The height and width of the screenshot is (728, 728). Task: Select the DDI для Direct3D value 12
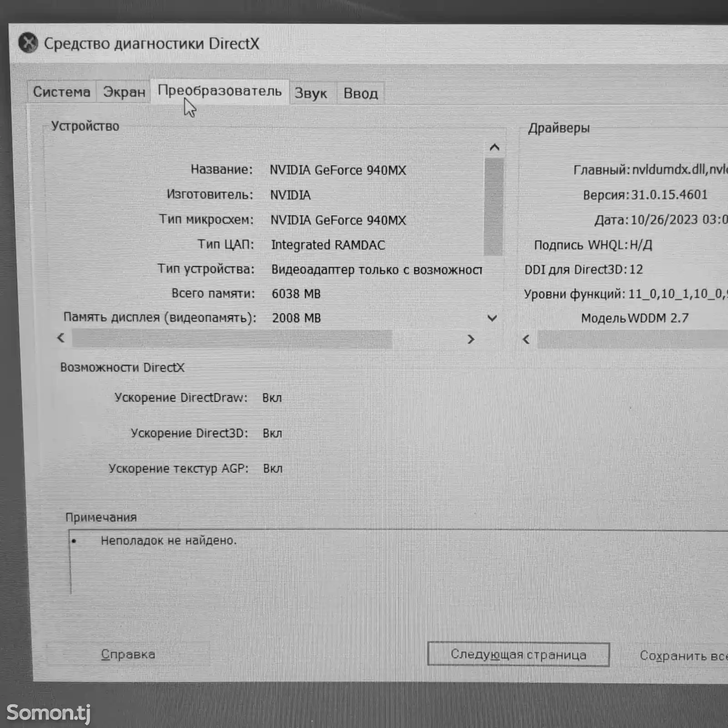click(x=636, y=269)
